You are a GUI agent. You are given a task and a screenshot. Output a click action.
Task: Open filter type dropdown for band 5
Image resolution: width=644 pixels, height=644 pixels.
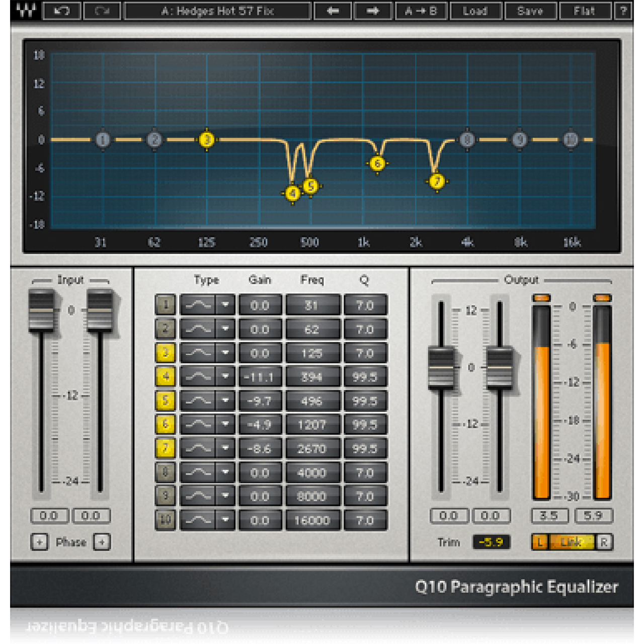[225, 400]
